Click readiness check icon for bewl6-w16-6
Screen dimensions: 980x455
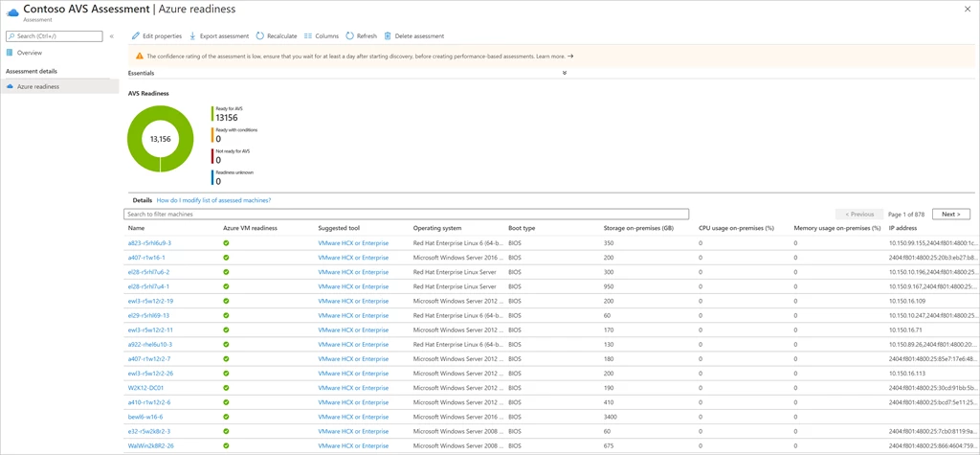(226, 416)
